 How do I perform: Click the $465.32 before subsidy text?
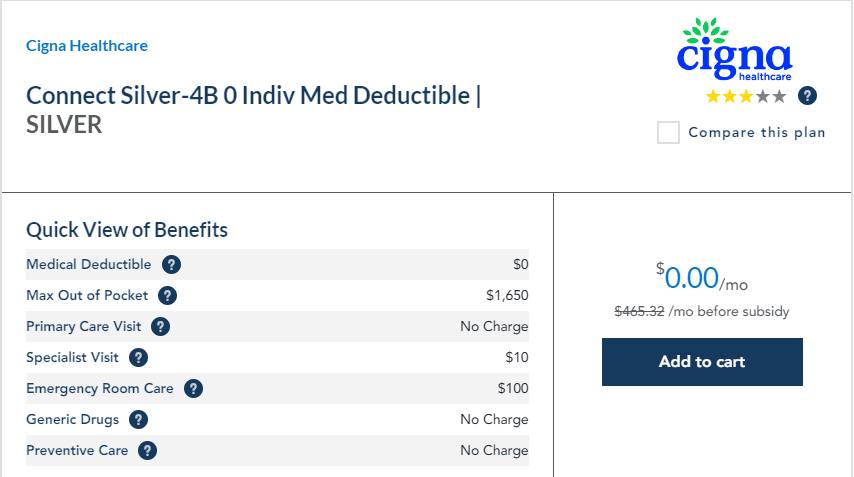pyautogui.click(x=640, y=311)
